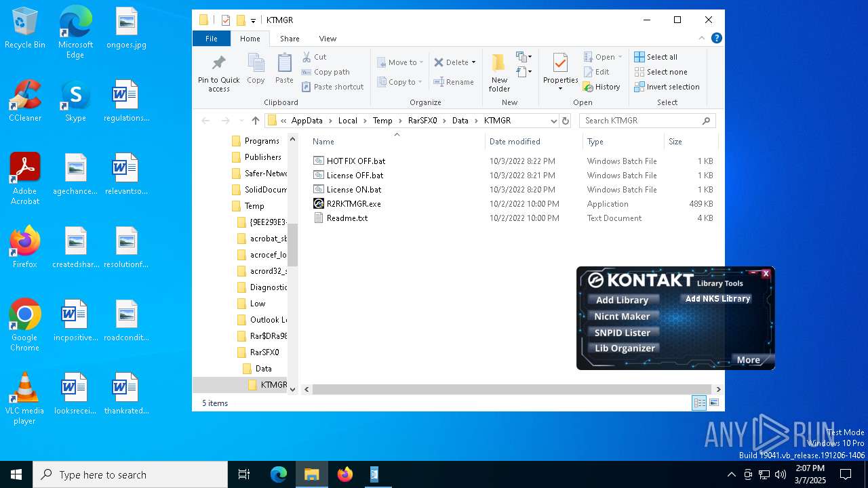Image resolution: width=868 pixels, height=488 pixels.
Task: Open Explorer Help question mark icon
Action: 716,39
